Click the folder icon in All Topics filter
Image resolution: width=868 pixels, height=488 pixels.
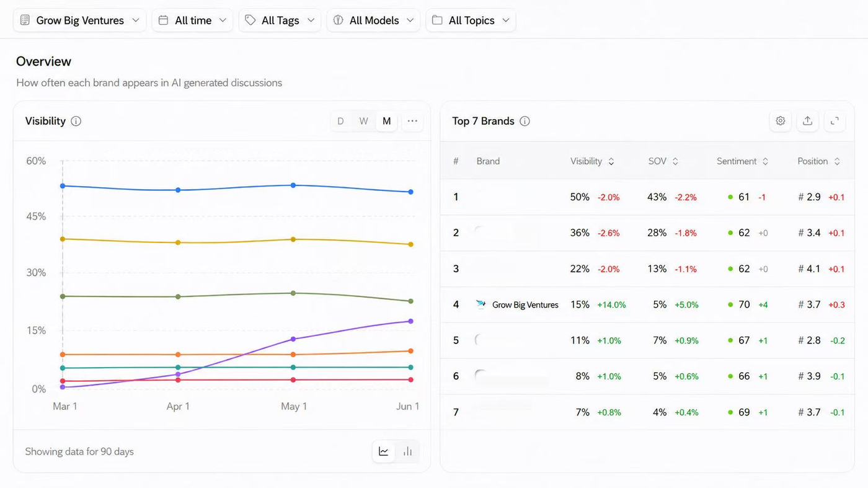(437, 20)
